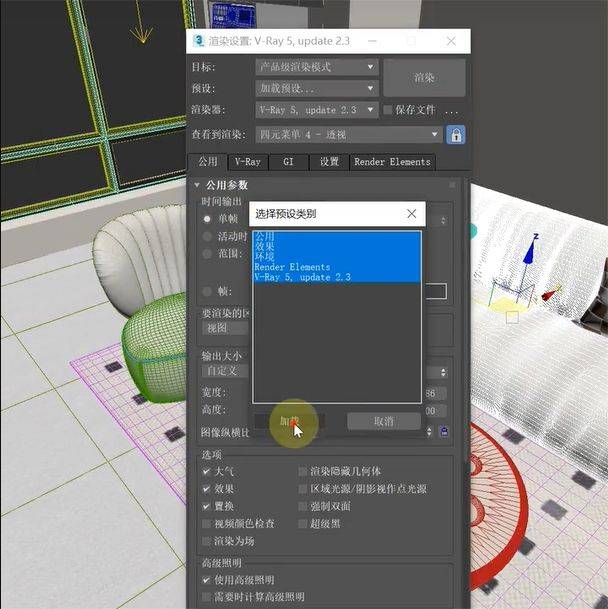
Task: Toggle the image aspect ratio lock icon
Action: tap(444, 432)
